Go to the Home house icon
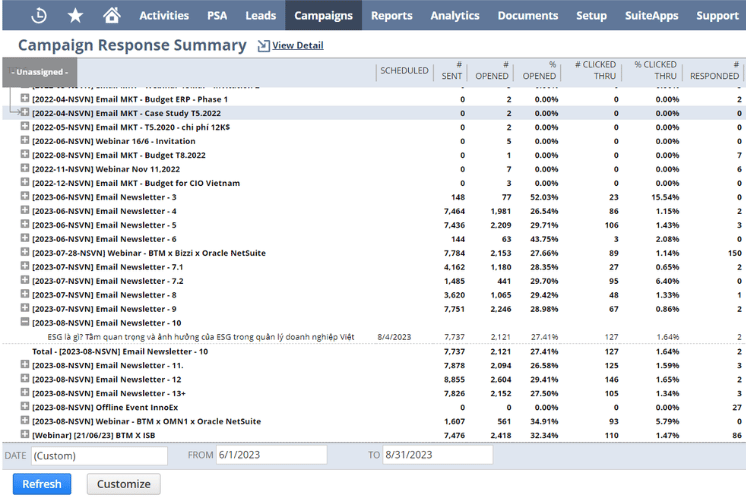Screen dimensions: 746x500 [x=112, y=15]
